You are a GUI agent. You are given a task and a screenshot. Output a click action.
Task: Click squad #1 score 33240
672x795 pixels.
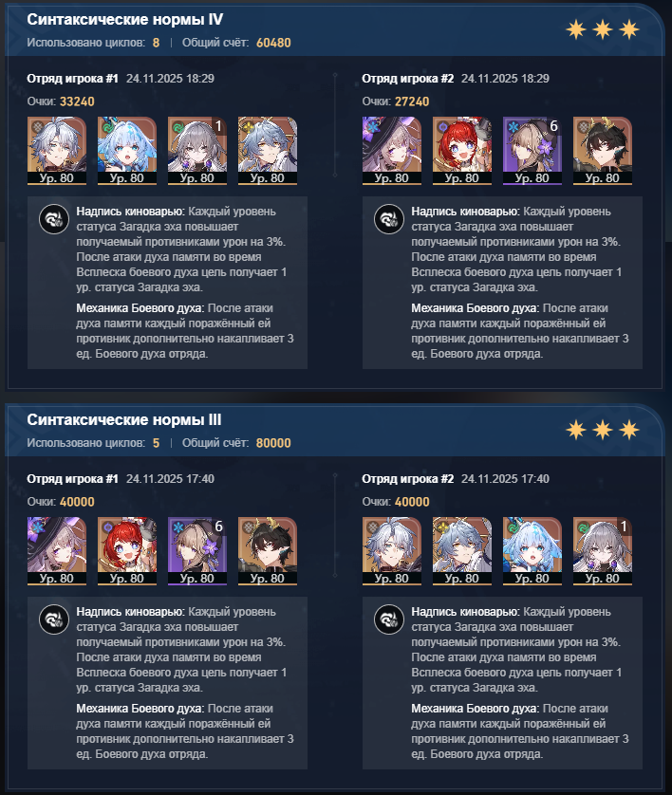point(77,102)
